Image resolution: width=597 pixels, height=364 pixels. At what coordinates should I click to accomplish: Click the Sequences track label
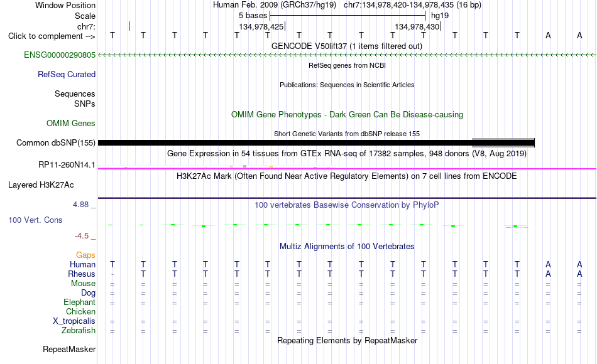(x=75, y=94)
